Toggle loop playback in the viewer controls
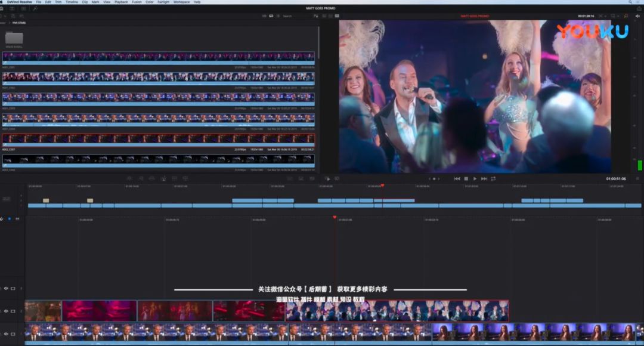 click(493, 178)
